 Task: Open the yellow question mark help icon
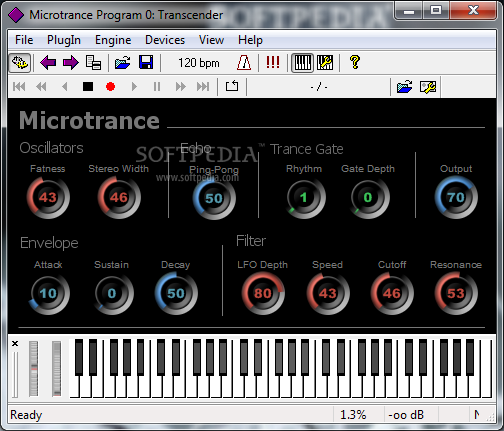(x=355, y=62)
